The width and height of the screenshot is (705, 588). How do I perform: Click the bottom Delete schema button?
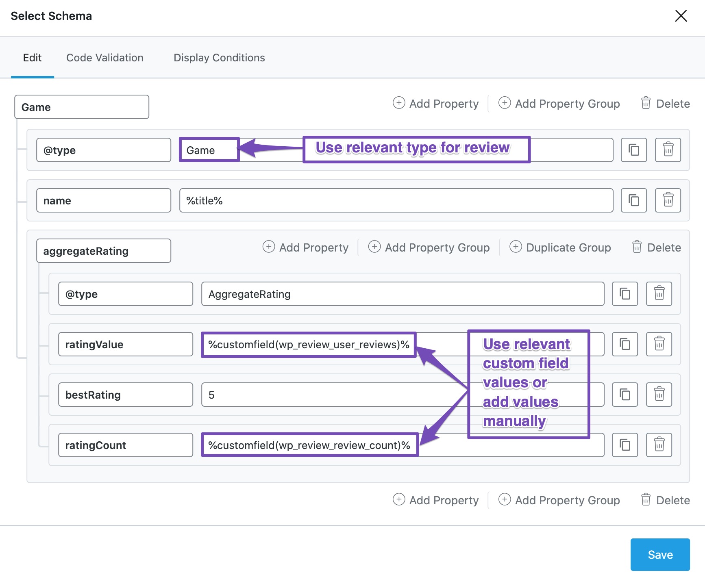pyautogui.click(x=665, y=500)
